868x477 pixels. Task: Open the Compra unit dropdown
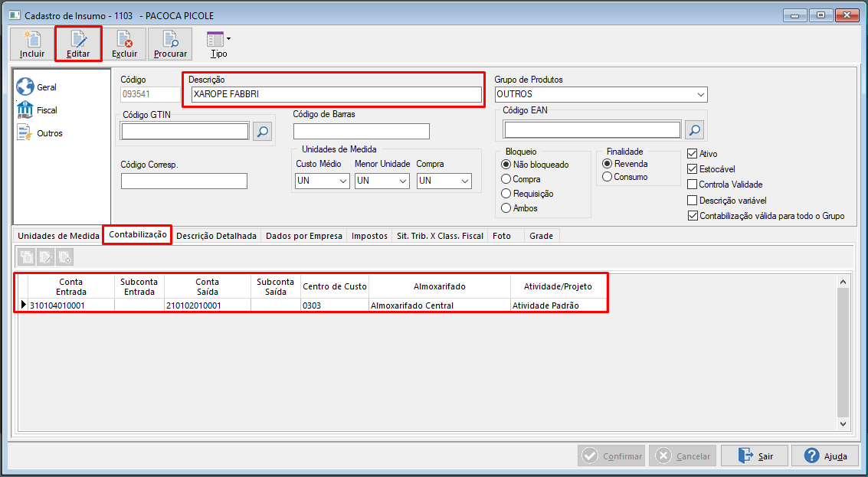pyautogui.click(x=464, y=181)
